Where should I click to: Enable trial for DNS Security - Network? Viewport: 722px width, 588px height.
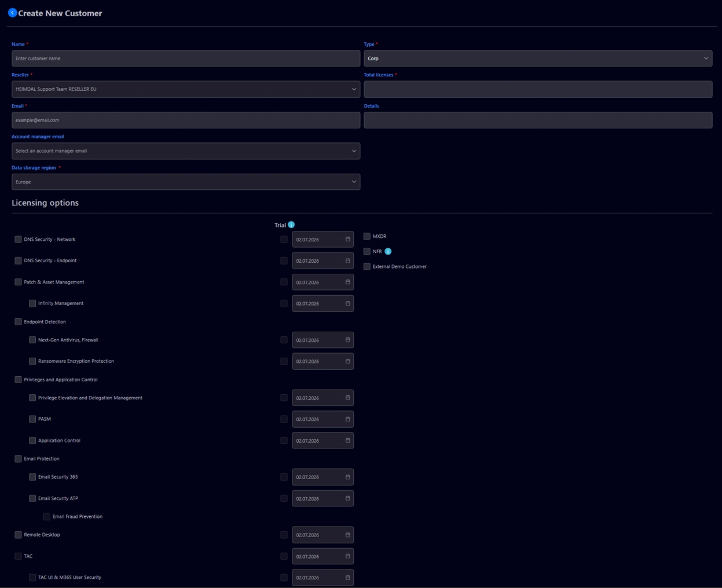click(284, 239)
